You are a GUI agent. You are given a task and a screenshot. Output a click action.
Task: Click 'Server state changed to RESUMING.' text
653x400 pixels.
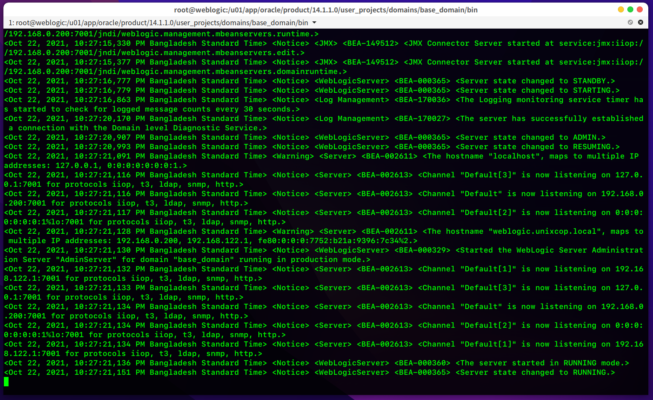(538, 147)
